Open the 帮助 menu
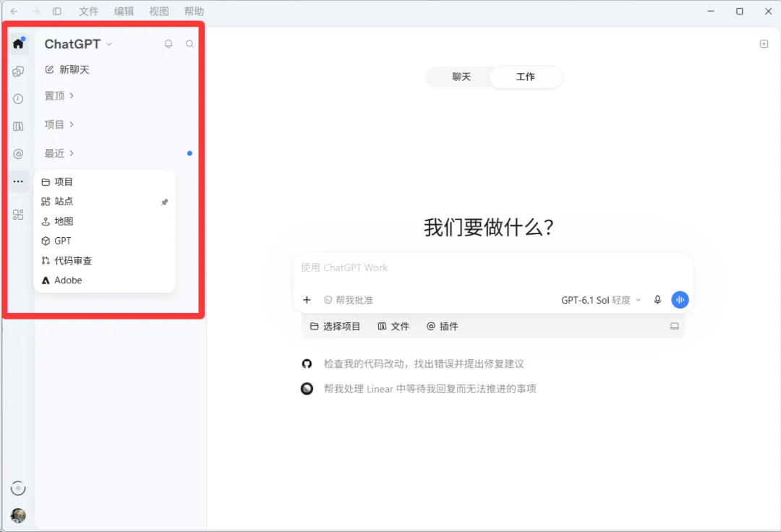781x532 pixels. click(x=194, y=11)
